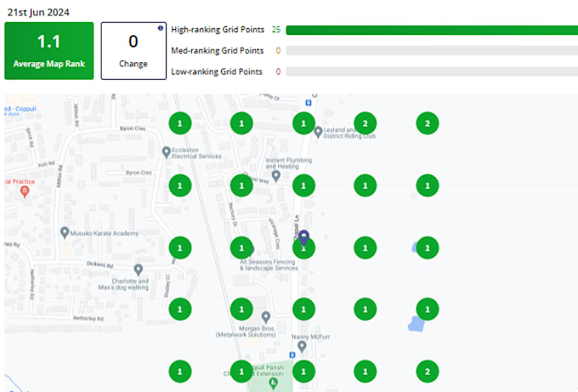Screen dimensions: 578x392
Task: Click the 'All Seasons Fencing & landscape Services' label
Action: coord(269,265)
